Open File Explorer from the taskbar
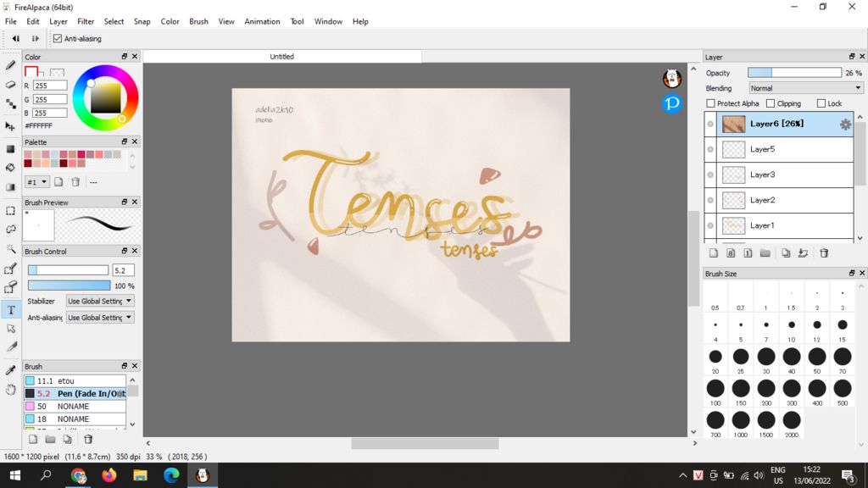 (140, 475)
